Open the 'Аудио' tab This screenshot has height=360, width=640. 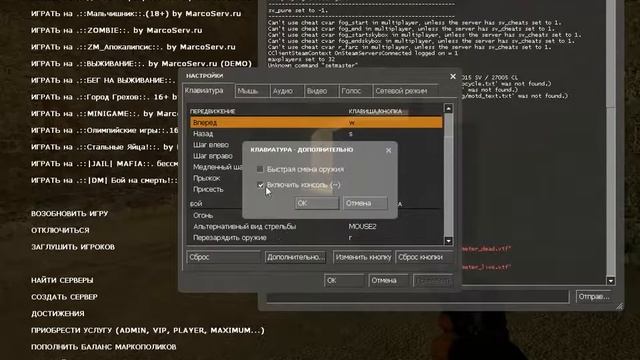point(287,91)
